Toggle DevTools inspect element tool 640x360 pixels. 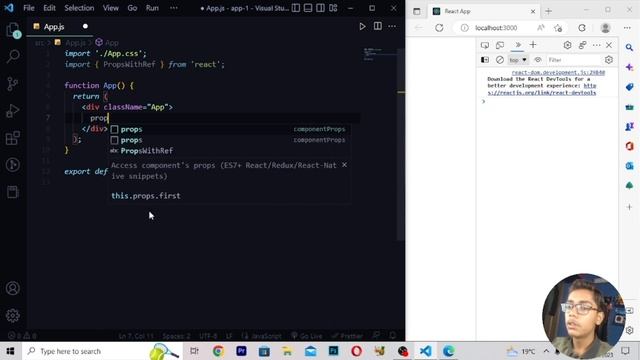pyautogui.click(x=485, y=45)
